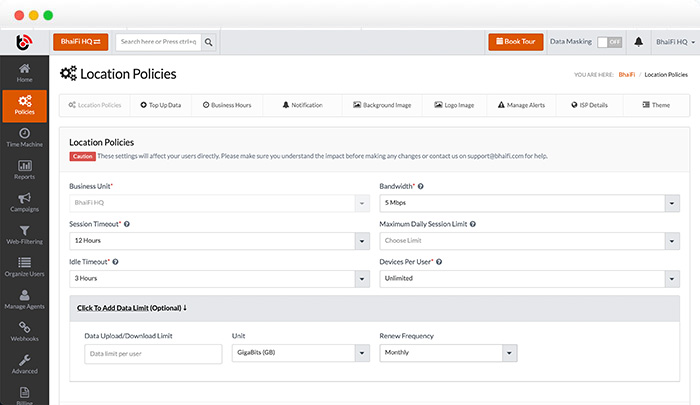
Task: Click the Book Tour button
Action: [x=515, y=42]
